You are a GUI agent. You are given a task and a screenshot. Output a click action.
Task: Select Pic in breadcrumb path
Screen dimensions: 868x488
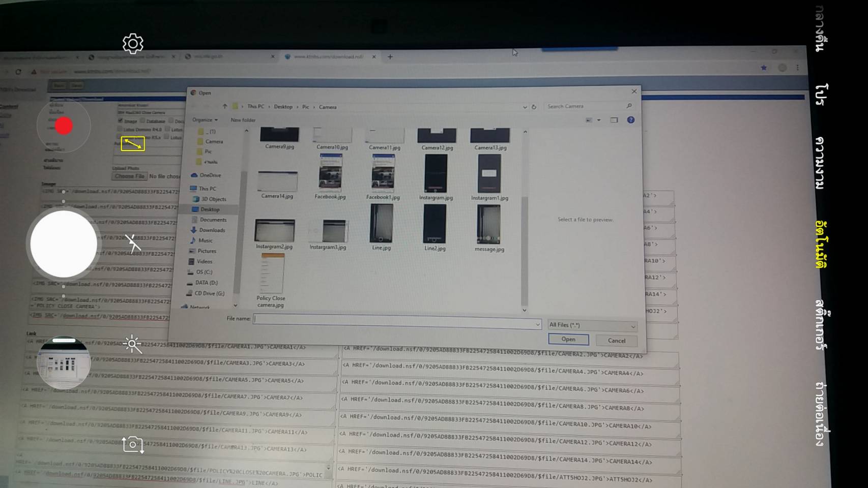pos(305,107)
